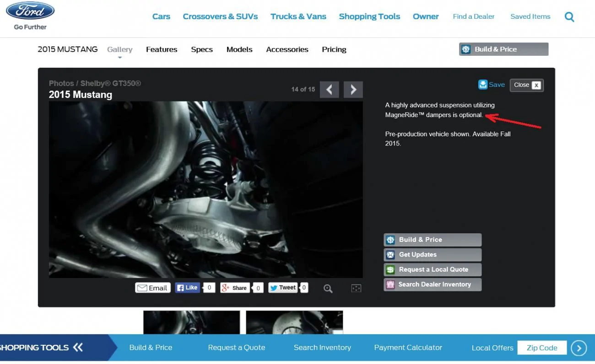Image resolution: width=595 pixels, height=364 pixels.
Task: Click Build & Price in bottom bar
Action: 151,348
